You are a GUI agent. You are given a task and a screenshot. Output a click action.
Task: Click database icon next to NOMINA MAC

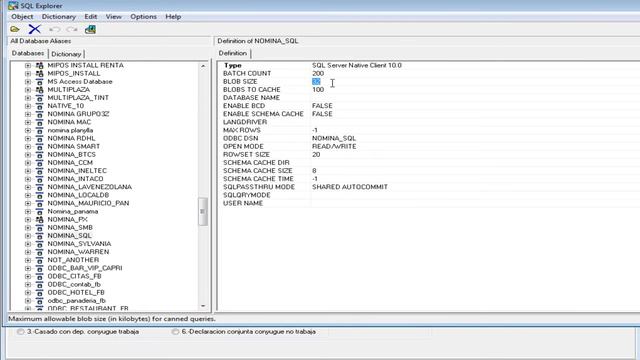(39, 122)
